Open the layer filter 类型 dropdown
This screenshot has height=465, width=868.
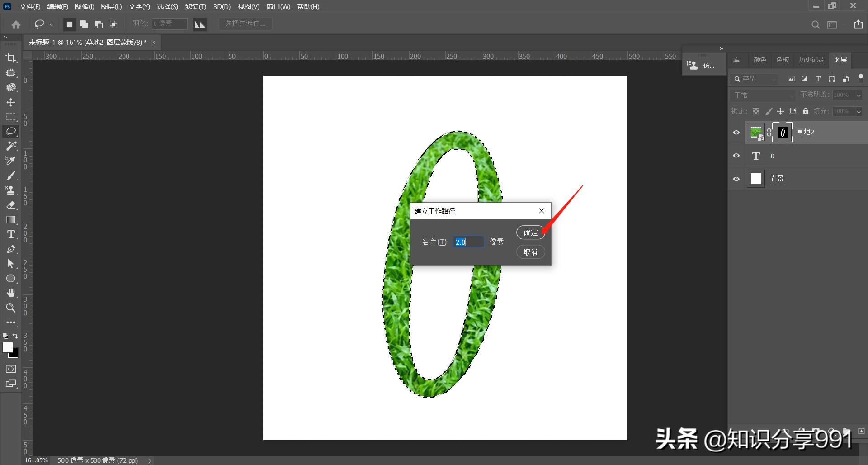[754, 79]
